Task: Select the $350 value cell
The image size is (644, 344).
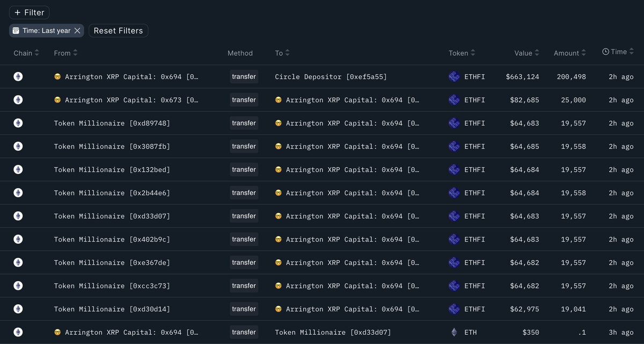Action: pos(530,332)
